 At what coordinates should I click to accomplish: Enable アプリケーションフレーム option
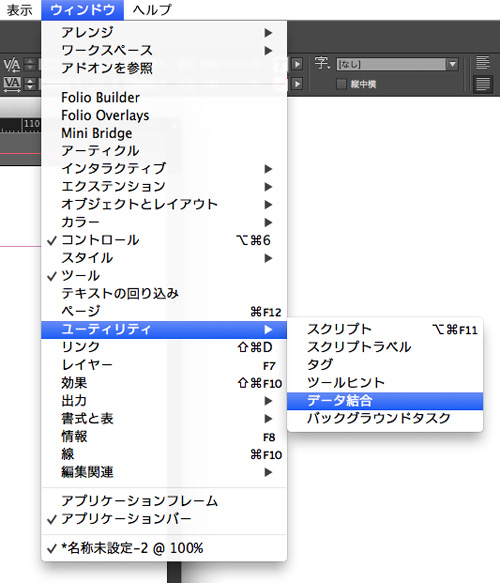click(164, 501)
